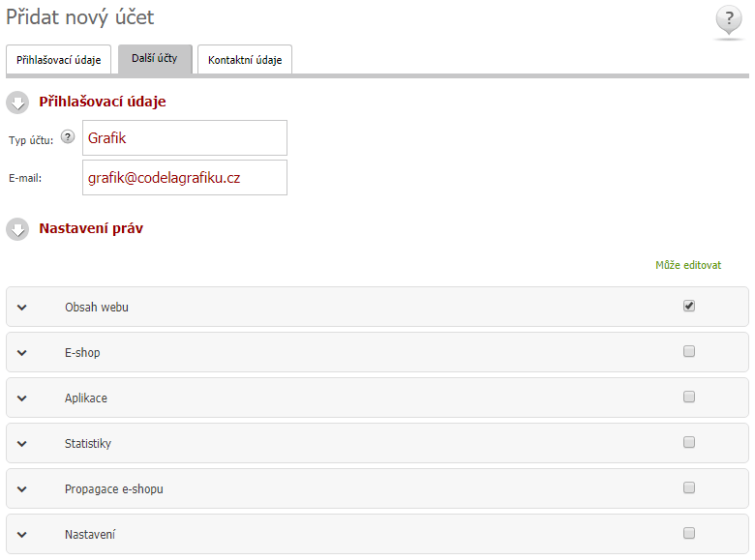
Task: Expand the Obsah webu row chevron
Action: 21,308
